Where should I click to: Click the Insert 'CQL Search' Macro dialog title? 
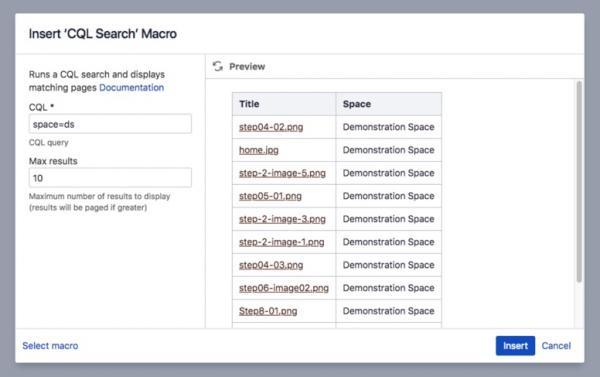103,34
